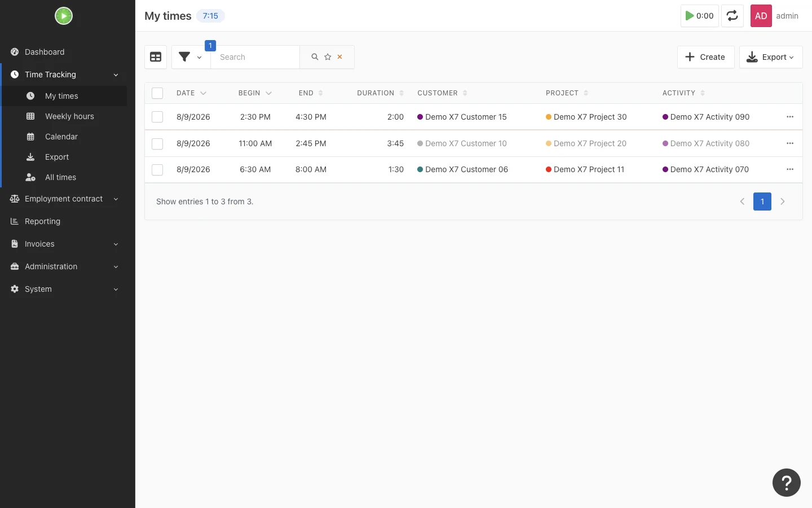The width and height of the screenshot is (812, 508).
Task: Check the 6:30 AM entry checkbox
Action: click(x=157, y=169)
